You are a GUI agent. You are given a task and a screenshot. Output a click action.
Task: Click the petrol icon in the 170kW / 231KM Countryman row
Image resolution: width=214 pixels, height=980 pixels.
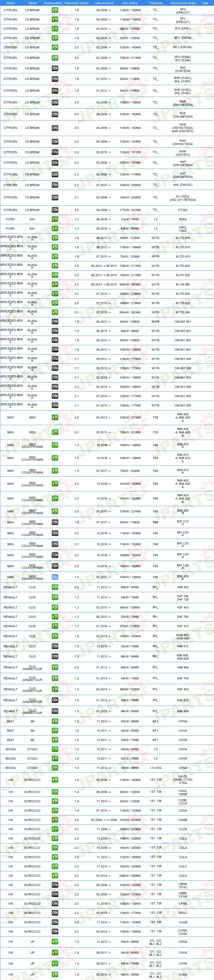[55, 511]
